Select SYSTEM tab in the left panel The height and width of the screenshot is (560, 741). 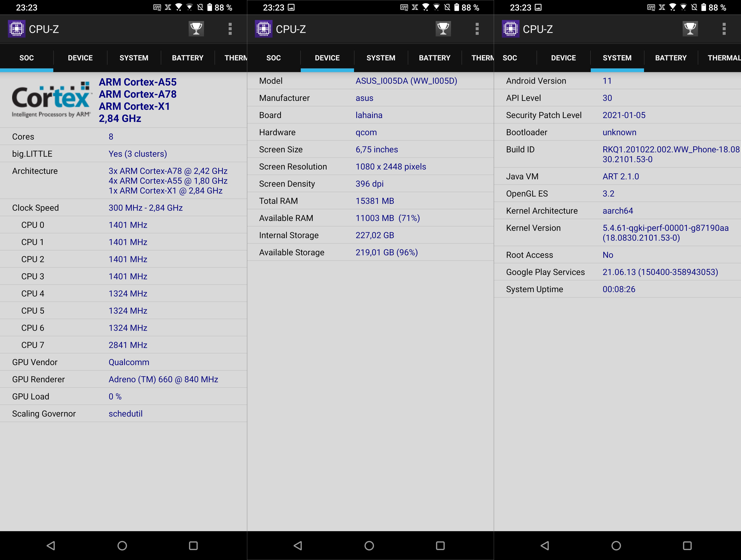pyautogui.click(x=134, y=58)
